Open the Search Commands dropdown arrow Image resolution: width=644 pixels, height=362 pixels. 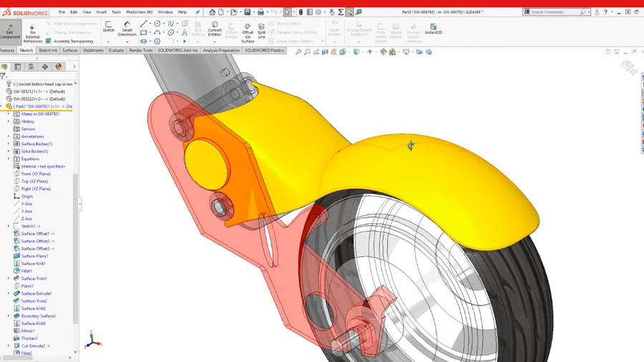[587, 12]
